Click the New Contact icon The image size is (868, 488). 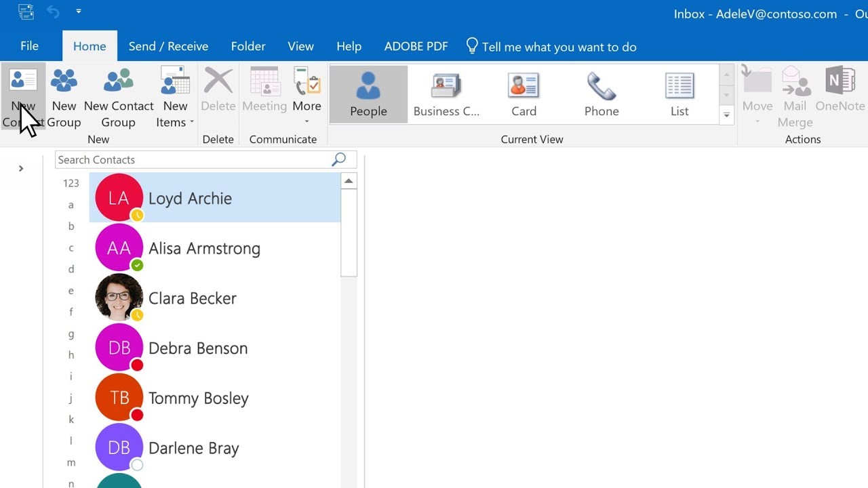(23, 80)
